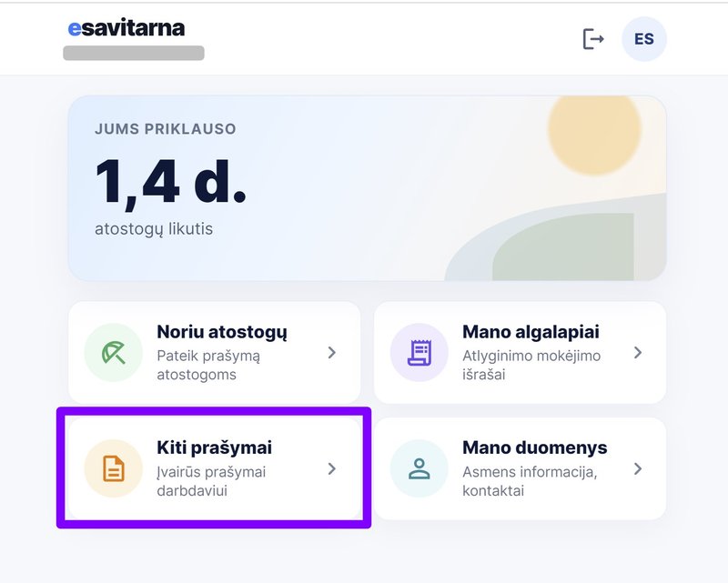Open the Kiti prašymai card
The image size is (728, 583).
tap(214, 468)
